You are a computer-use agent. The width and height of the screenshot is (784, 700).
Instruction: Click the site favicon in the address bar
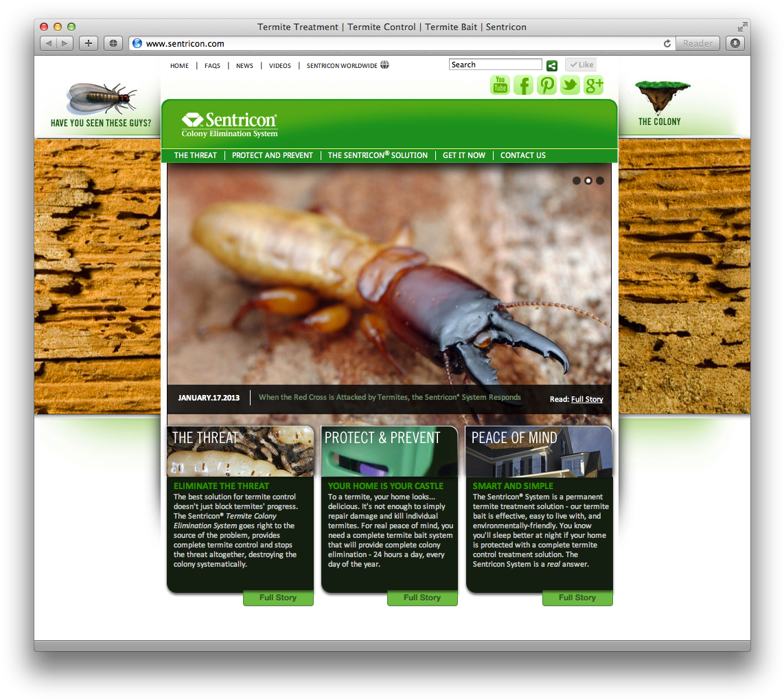[x=137, y=43]
